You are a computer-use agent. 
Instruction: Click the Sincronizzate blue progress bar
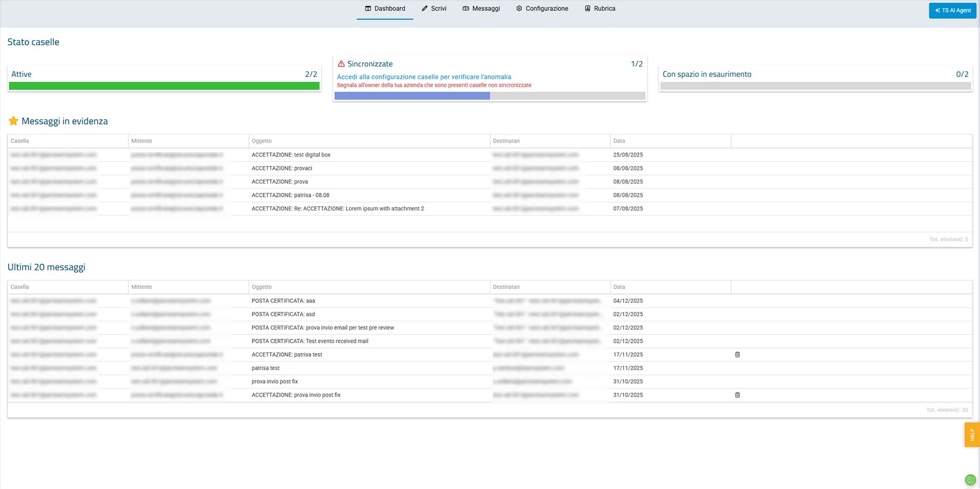click(x=412, y=95)
